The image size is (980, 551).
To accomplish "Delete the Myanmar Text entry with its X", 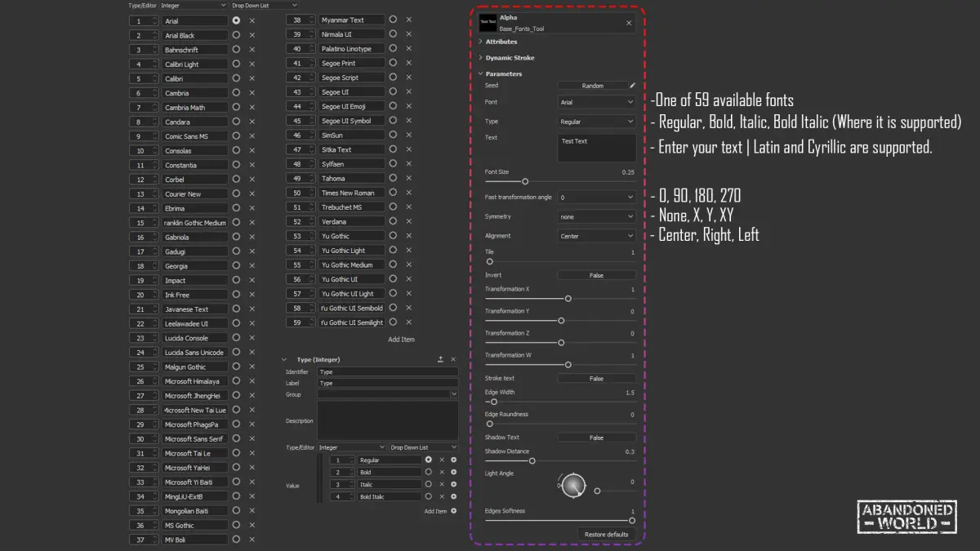I will 408,20.
